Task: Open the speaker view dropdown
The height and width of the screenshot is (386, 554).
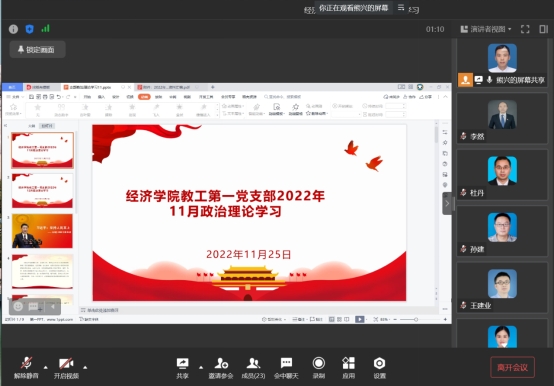Action: coord(486,29)
